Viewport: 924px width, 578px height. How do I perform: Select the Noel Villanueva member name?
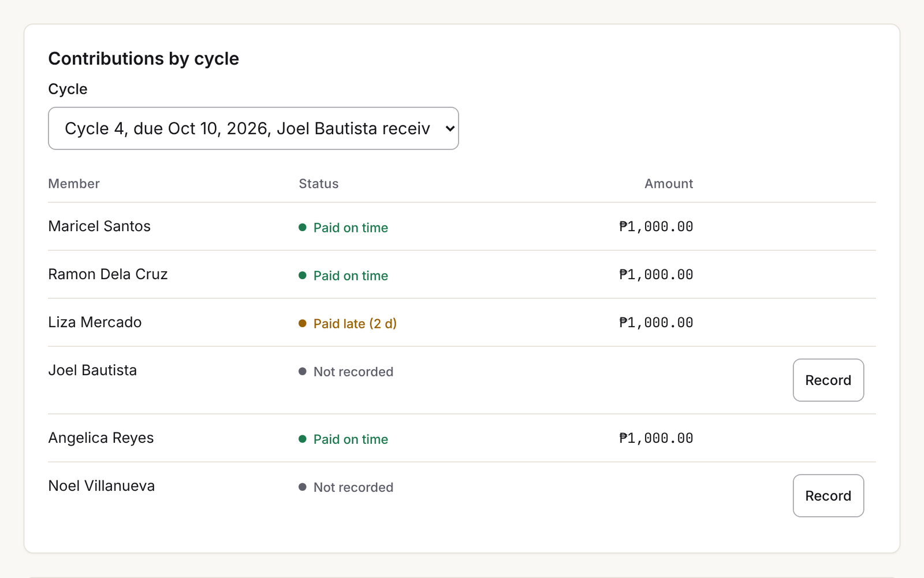[x=102, y=486]
